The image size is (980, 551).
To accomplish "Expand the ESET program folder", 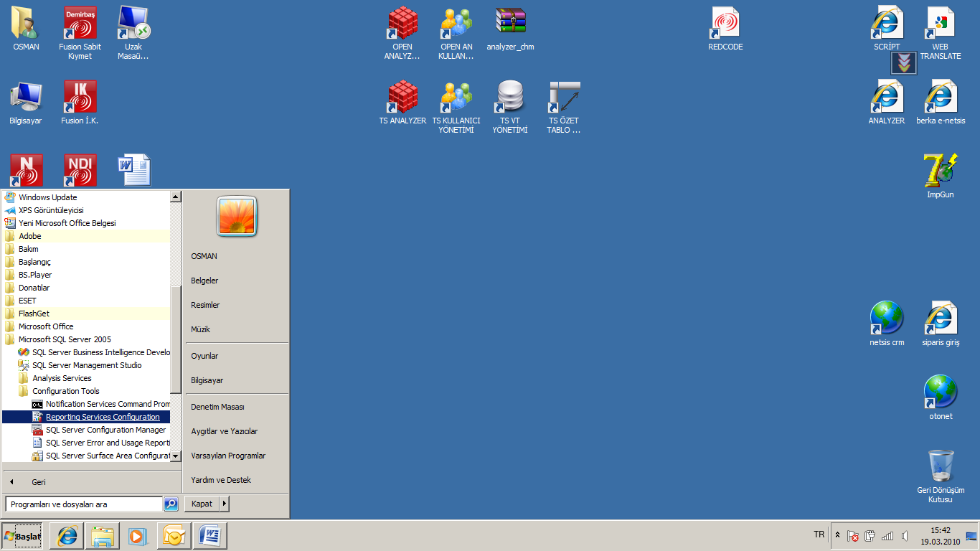I will (86, 301).
